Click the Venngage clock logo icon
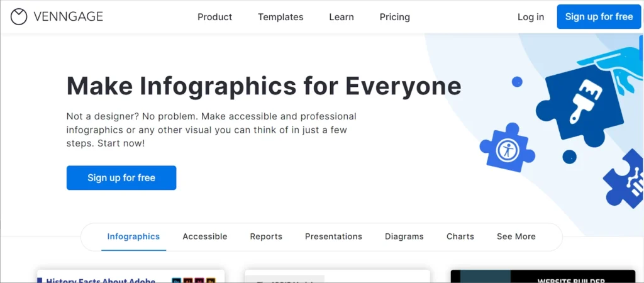This screenshot has width=644, height=283. click(19, 17)
